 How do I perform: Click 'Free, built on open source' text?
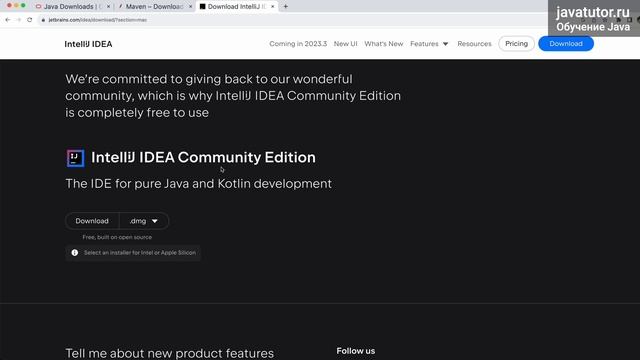point(117,237)
